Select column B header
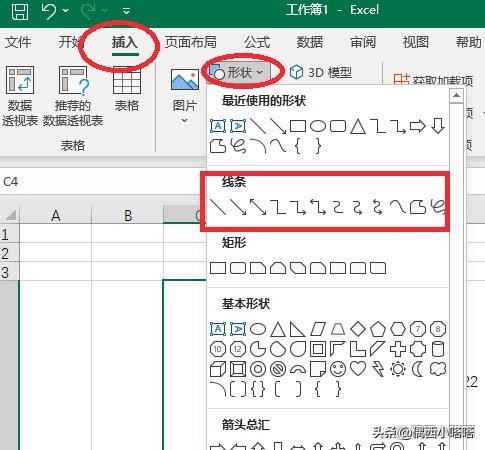Viewport: 485px width, 450px height. click(x=128, y=215)
